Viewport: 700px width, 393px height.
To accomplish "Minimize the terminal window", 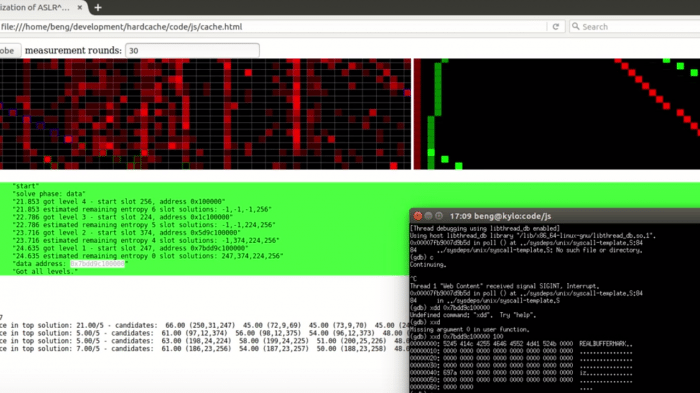I will tap(429, 216).
